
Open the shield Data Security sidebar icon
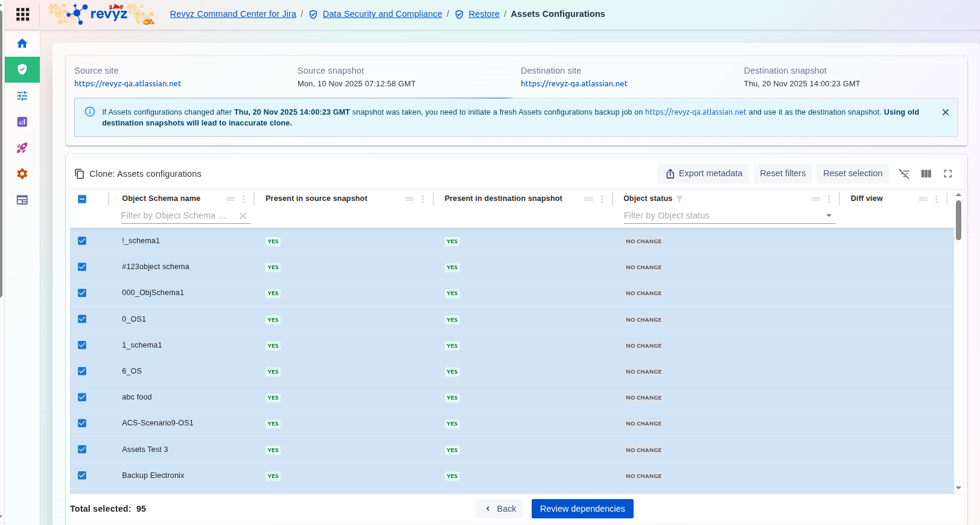pyautogui.click(x=22, y=69)
